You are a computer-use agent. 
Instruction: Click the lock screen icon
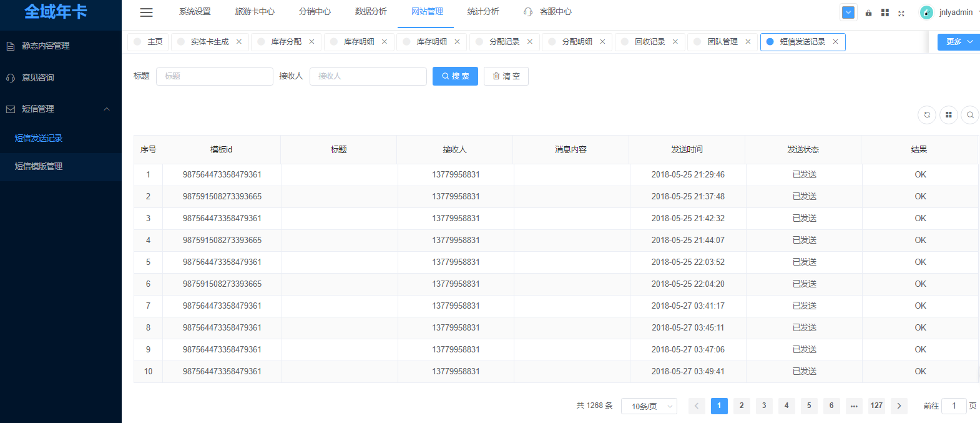(x=868, y=12)
